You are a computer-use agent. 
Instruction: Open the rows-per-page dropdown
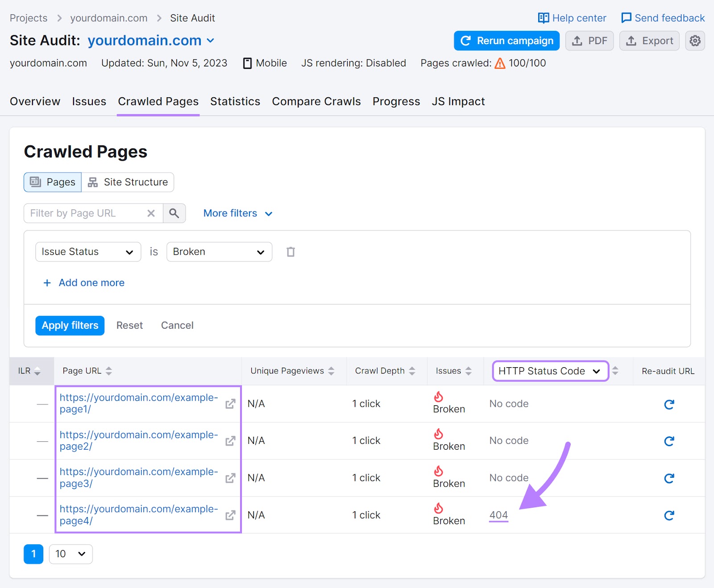(x=71, y=554)
